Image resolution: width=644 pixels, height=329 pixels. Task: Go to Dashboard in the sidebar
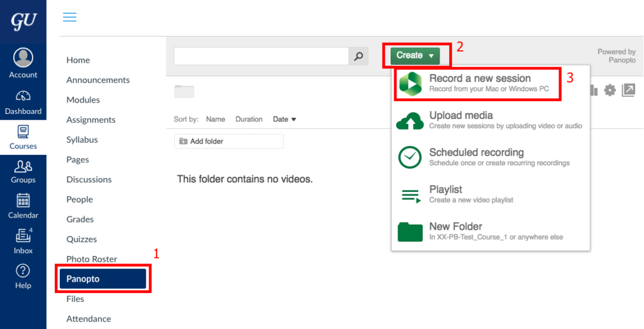pyautogui.click(x=23, y=102)
